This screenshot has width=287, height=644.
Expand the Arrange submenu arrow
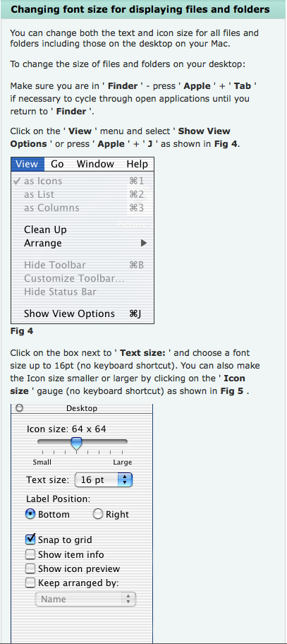coord(144,243)
